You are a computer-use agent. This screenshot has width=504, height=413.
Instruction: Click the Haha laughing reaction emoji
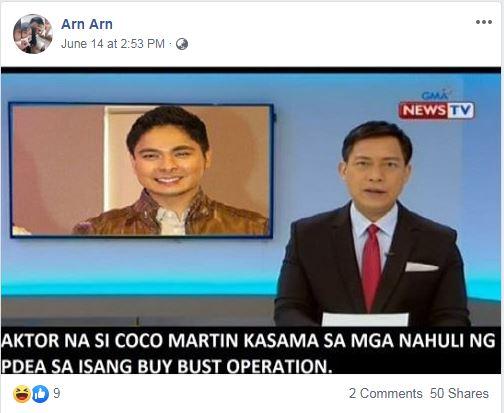click(22, 394)
